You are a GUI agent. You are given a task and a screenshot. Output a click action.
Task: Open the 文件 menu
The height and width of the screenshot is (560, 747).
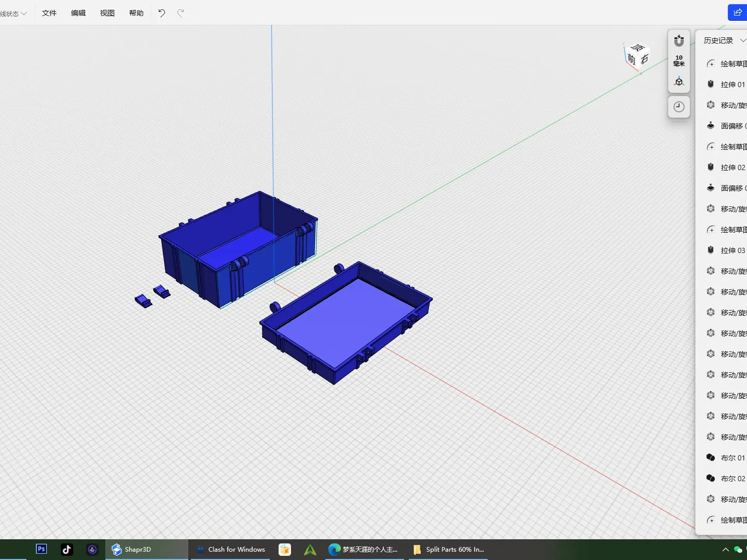point(49,13)
